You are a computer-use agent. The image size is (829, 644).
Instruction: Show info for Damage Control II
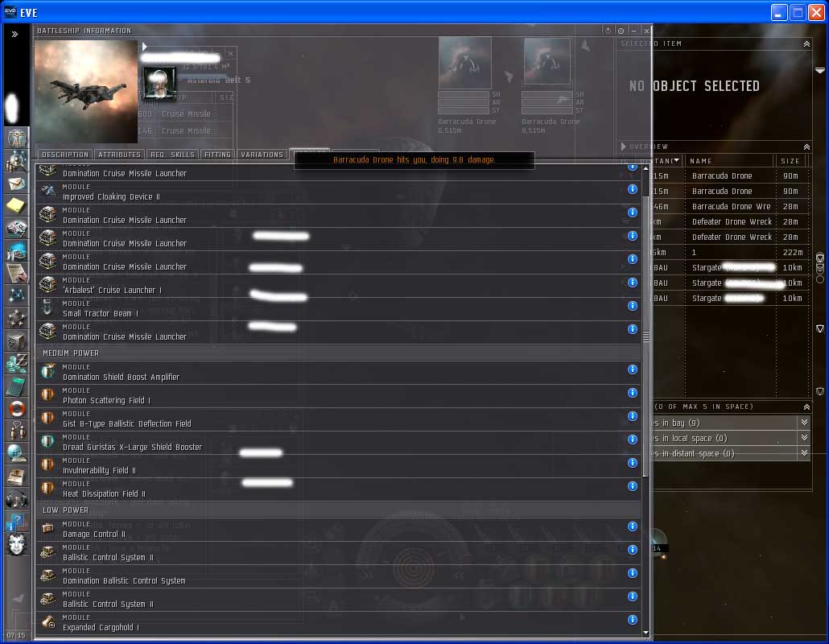coord(633,526)
